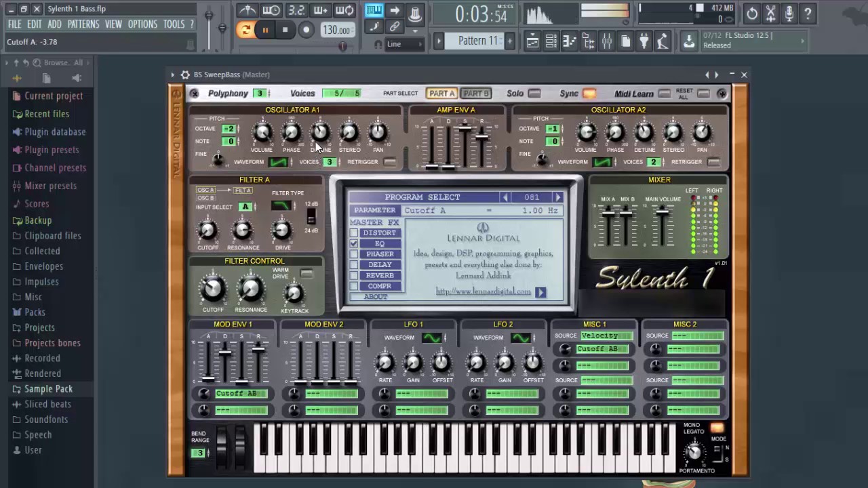The width and height of the screenshot is (868, 488).
Task: Click the record button
Action: [x=307, y=30]
